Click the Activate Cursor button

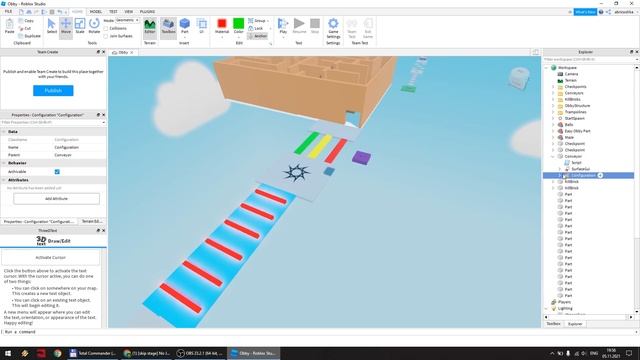click(x=51, y=258)
